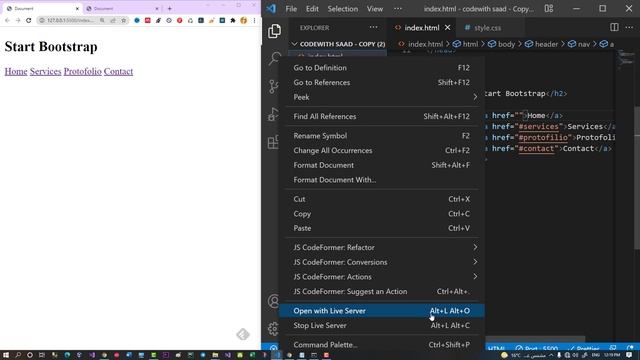Select Go to References
This screenshot has width=640, height=360.
tap(382, 82)
